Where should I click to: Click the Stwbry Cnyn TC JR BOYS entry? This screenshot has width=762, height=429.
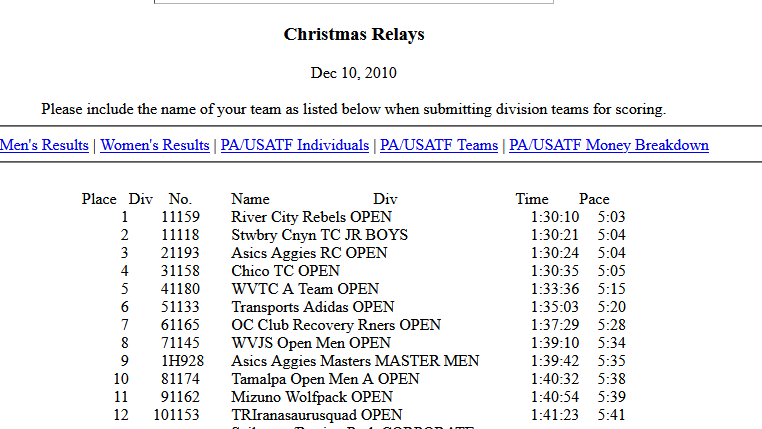click(x=319, y=235)
